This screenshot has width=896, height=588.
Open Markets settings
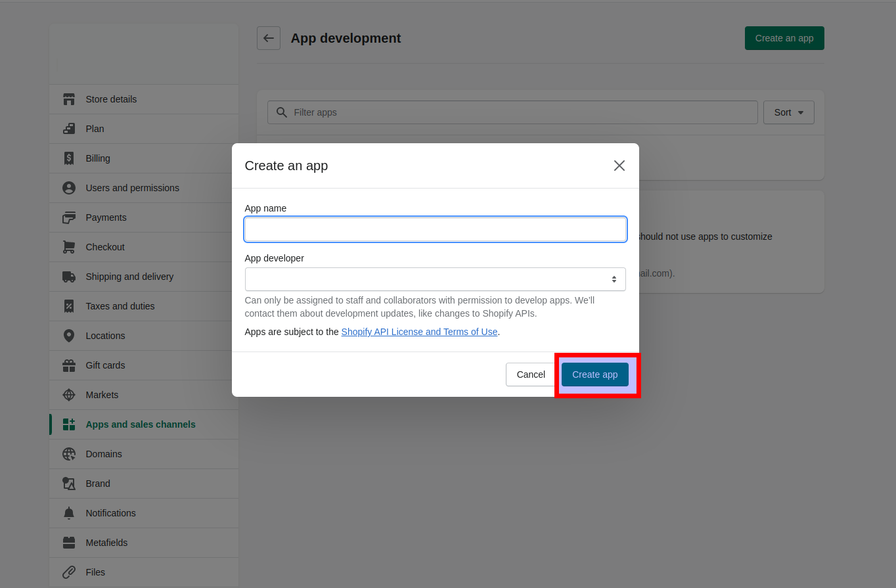point(144,395)
